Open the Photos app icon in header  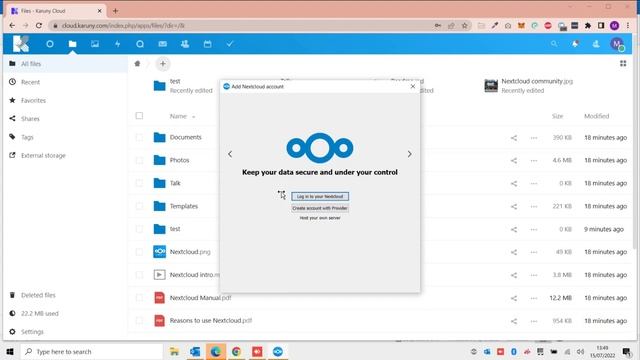[x=95, y=44]
